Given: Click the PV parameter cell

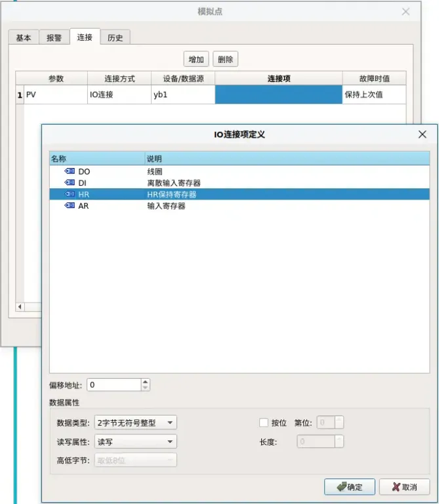Looking at the screenshot, I should click(x=56, y=94).
